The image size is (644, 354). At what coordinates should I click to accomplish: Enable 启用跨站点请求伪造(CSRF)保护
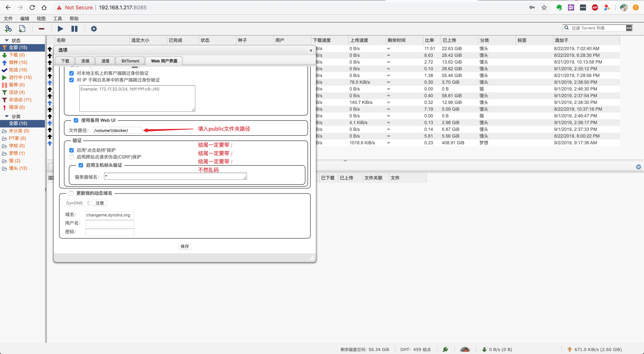coord(71,157)
